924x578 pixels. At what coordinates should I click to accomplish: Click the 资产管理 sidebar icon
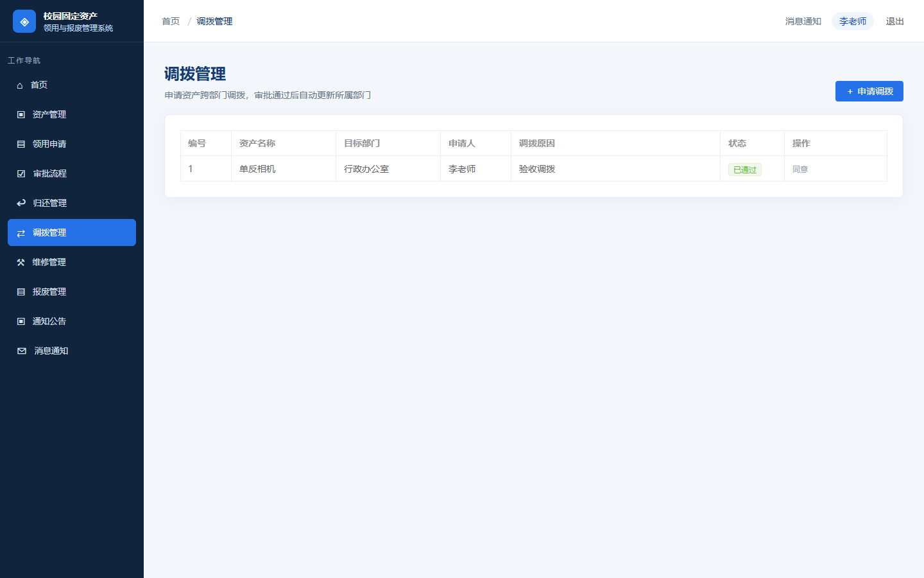point(21,114)
